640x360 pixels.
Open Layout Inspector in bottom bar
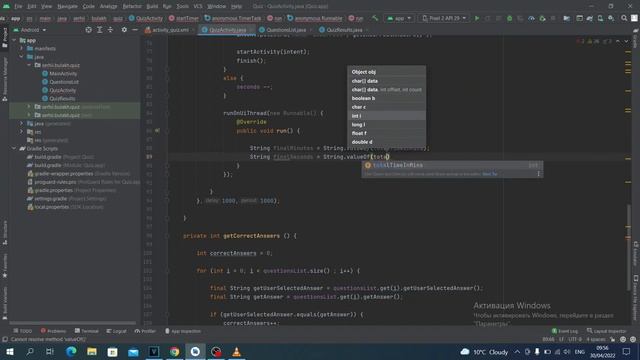(x=607, y=331)
